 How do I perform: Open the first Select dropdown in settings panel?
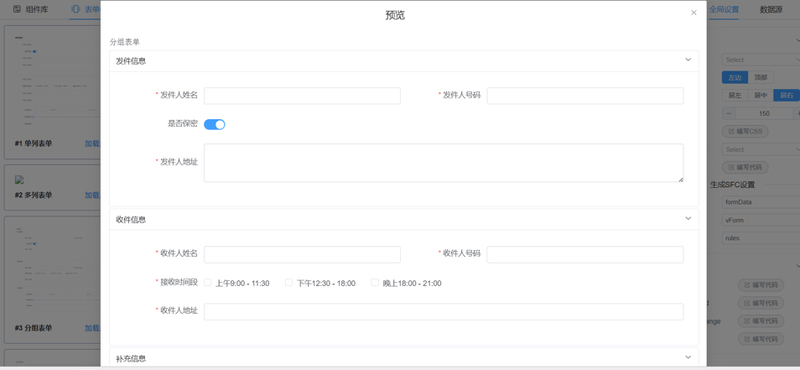point(761,60)
